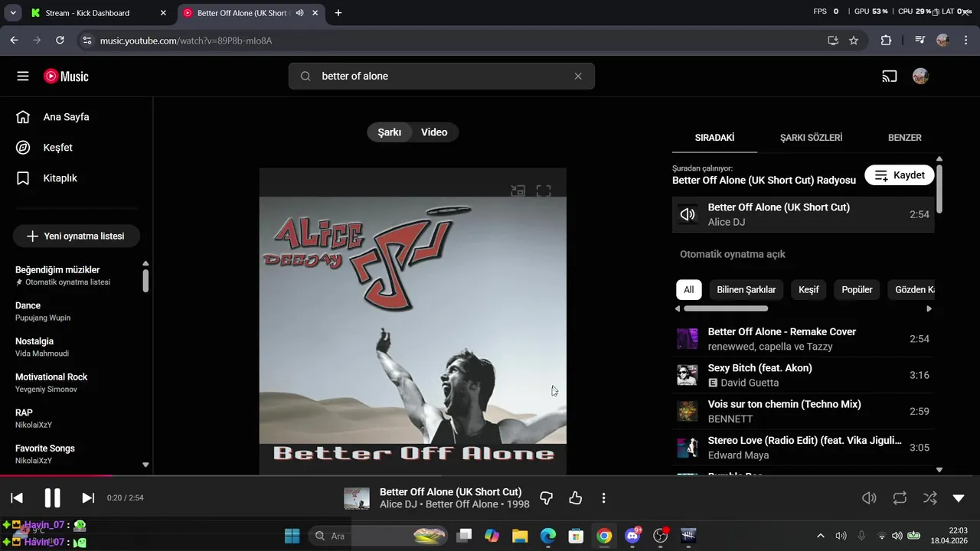Select Bilinen Şarkılar filter chip
This screenshot has width=980, height=551.
click(746, 290)
